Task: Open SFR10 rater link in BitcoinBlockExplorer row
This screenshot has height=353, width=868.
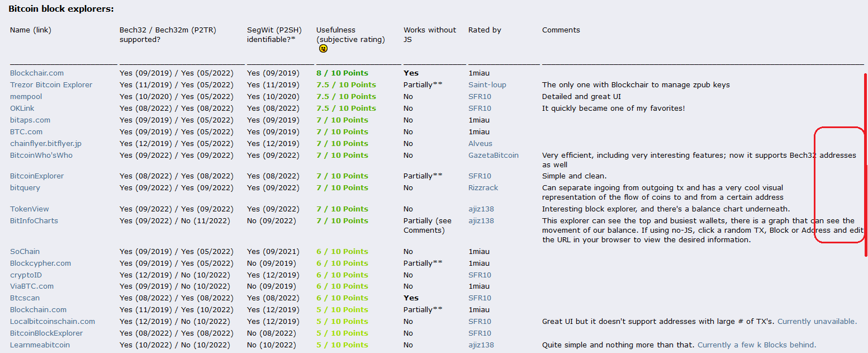Action: [480, 333]
